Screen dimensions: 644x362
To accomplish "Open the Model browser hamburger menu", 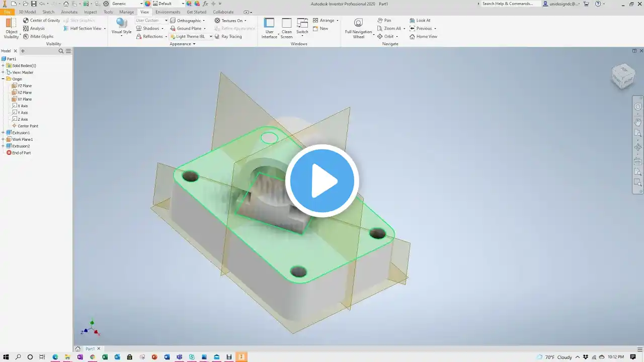I will point(68,51).
